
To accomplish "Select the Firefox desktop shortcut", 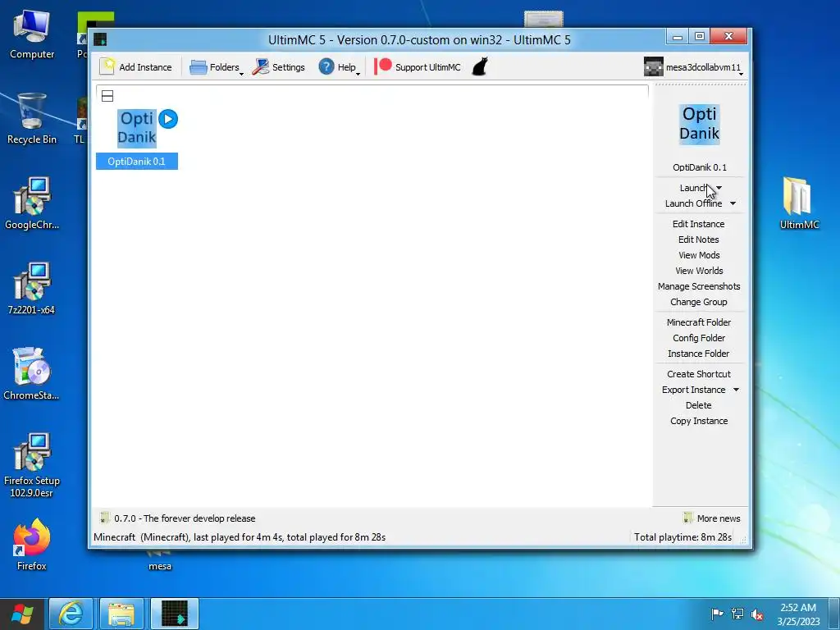I will (32, 545).
